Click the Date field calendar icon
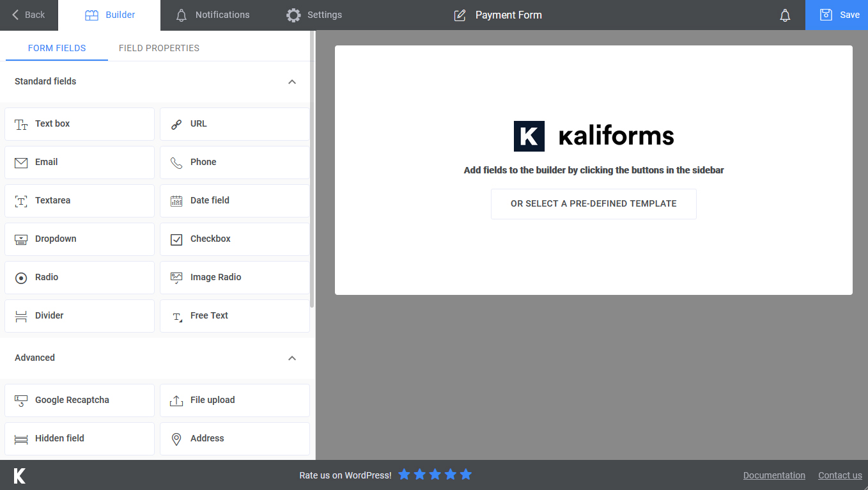 coord(176,201)
